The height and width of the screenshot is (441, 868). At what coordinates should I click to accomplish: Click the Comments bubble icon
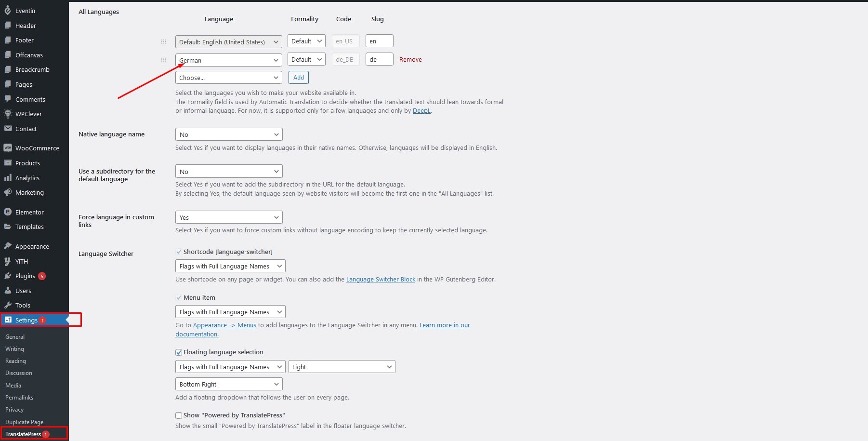[x=7, y=99]
